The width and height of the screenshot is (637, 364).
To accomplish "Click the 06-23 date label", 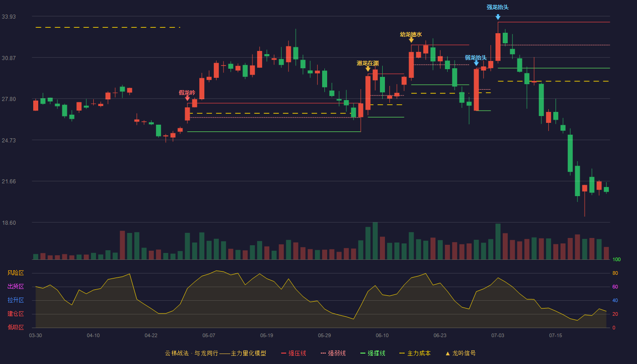I will [x=440, y=335].
